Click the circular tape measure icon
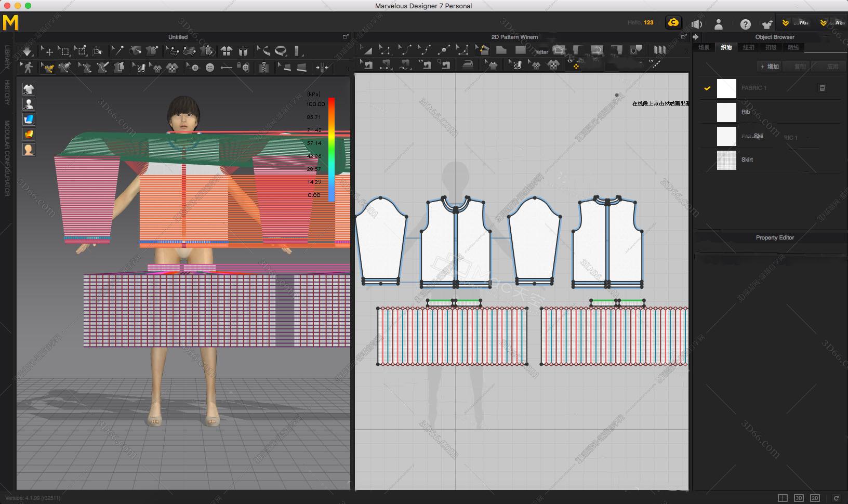The height and width of the screenshot is (504, 848). pos(281,51)
